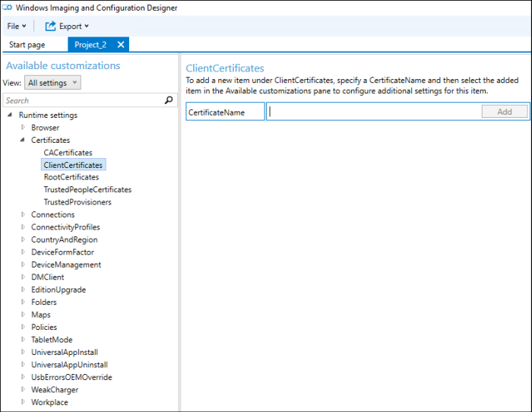Open the File menu
The image size is (532, 412).
[x=16, y=26]
